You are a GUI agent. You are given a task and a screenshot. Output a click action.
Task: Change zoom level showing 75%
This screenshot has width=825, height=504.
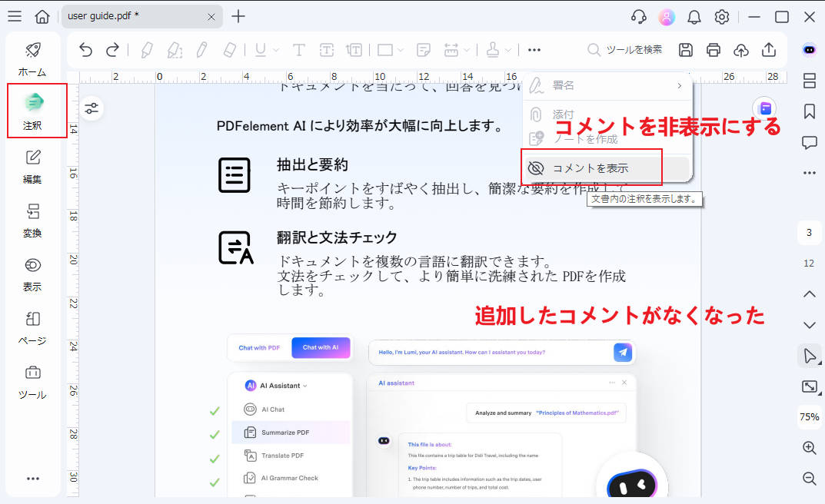coord(808,417)
